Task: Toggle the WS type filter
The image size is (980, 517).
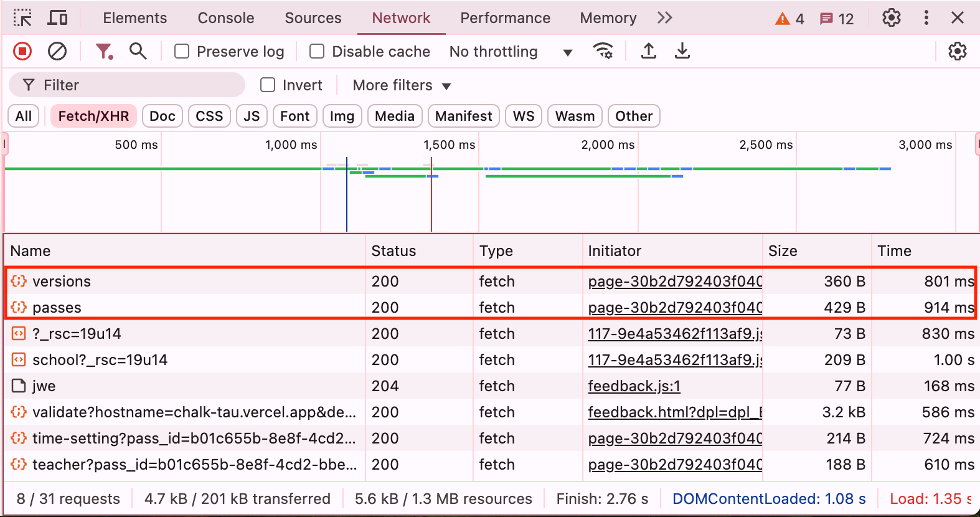Action: 524,116
